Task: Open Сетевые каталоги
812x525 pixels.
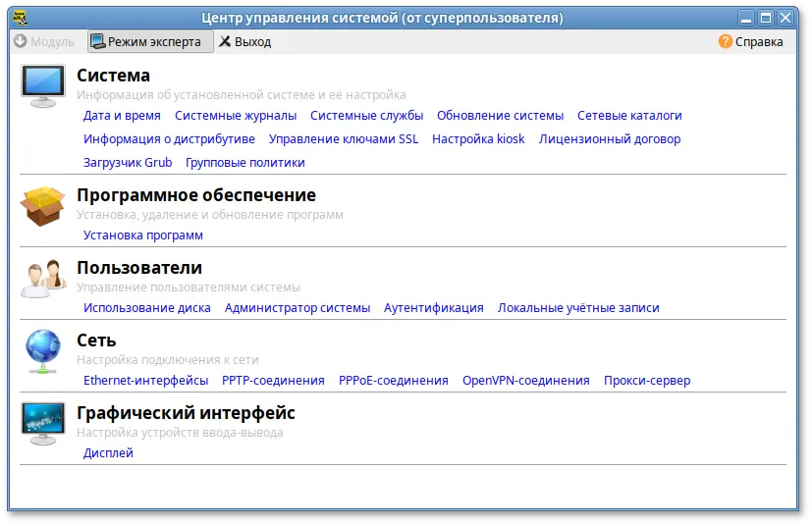Action: pos(629,116)
